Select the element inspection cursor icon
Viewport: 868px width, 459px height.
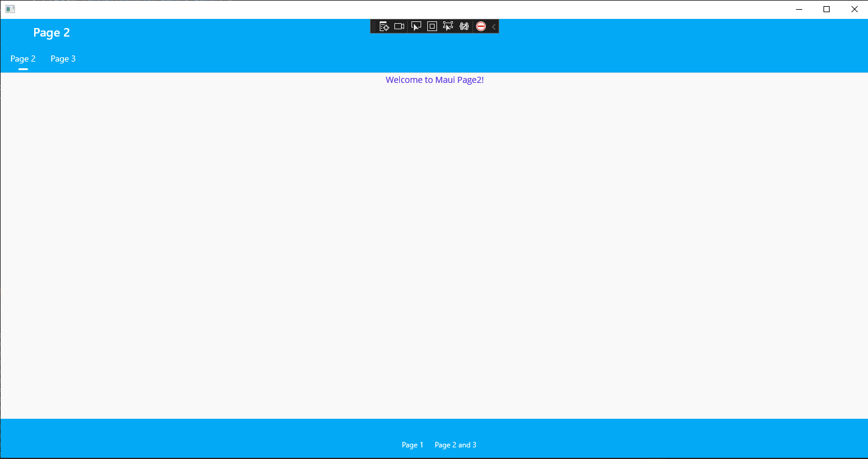click(x=416, y=26)
